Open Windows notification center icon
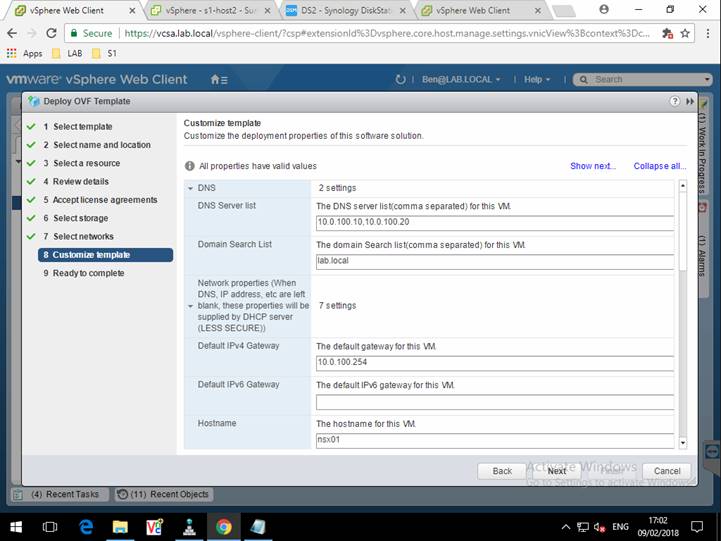This screenshot has width=721, height=541. point(697,527)
